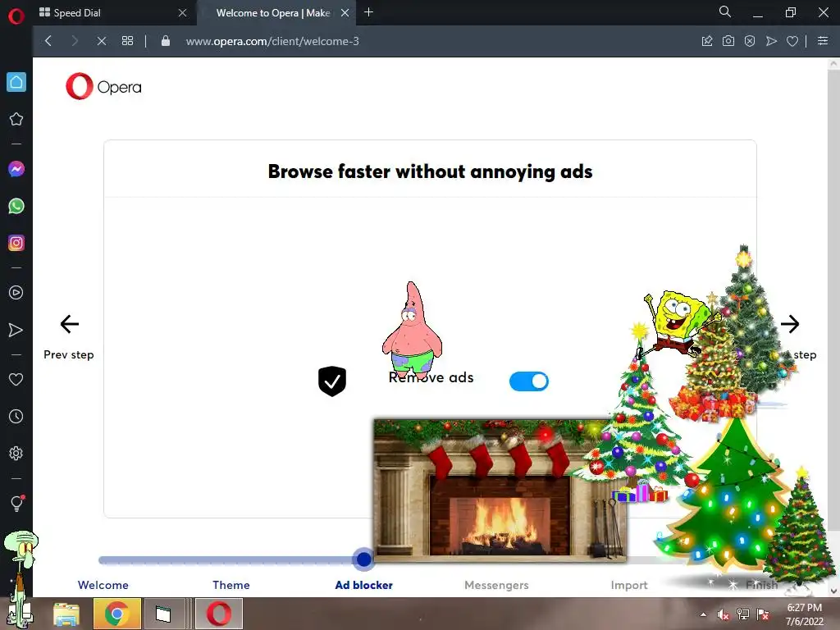Jump to the Messengers step
Image resolution: width=840 pixels, height=630 pixels.
tap(496, 585)
